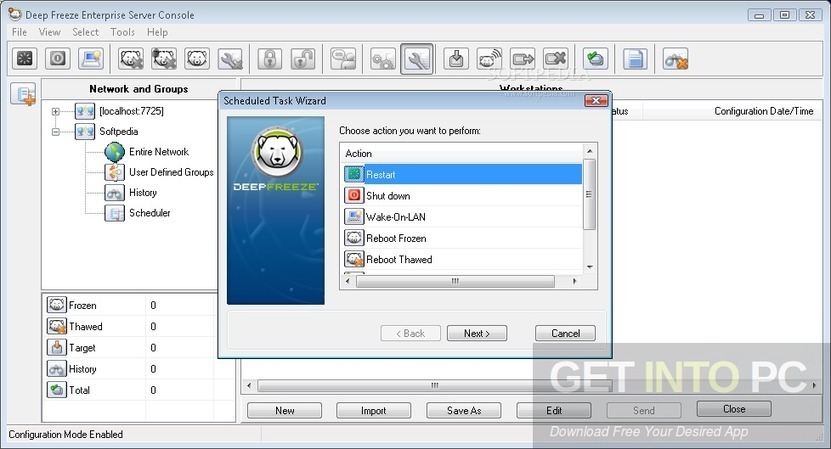Viewport: 831px width, 449px height.
Task: Click the highlighted wrench toolbar icon
Action: [417, 58]
